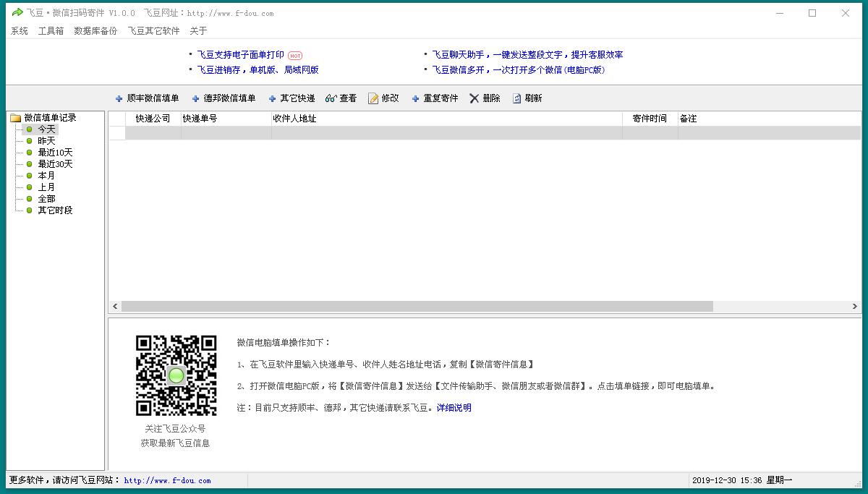Click the 查看 button label
The width and height of the screenshot is (868, 494).
pos(348,98)
